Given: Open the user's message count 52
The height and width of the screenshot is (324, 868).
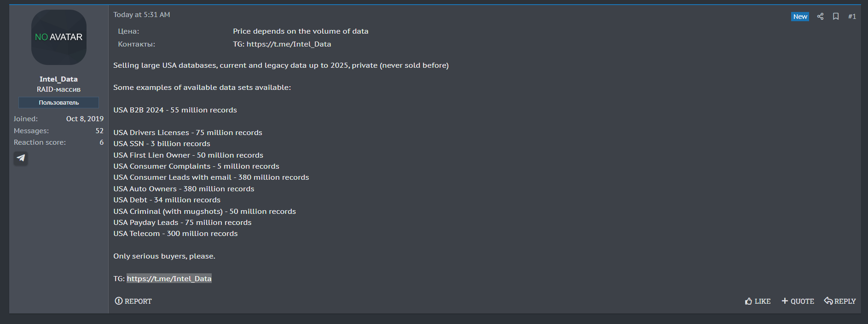Looking at the screenshot, I should (x=99, y=131).
